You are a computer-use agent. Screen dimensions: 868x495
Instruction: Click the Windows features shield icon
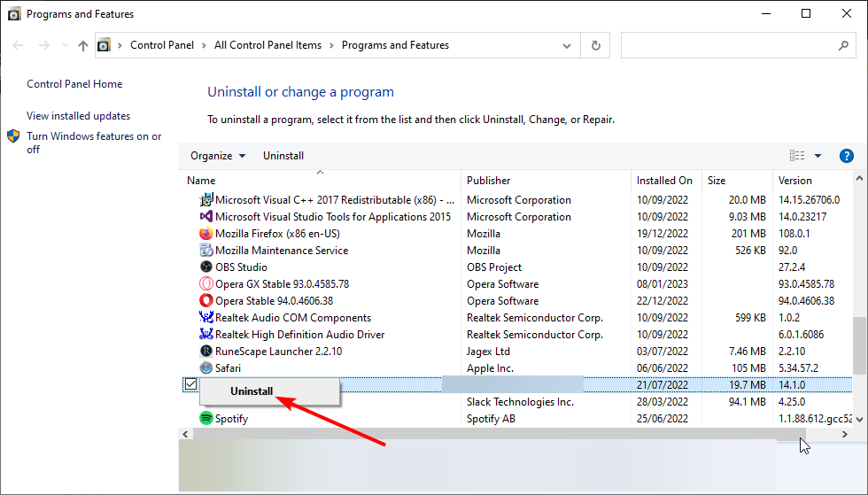14,136
